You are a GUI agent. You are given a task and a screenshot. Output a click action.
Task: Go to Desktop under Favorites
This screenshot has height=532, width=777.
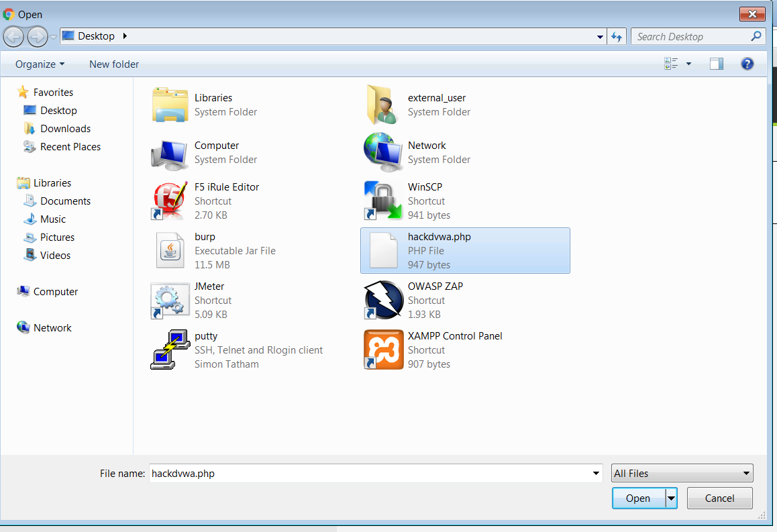pyautogui.click(x=58, y=111)
